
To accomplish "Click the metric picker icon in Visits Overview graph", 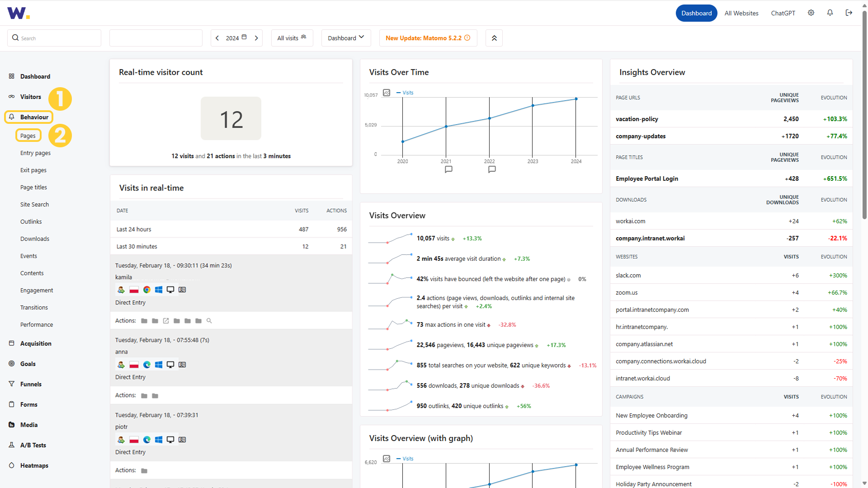I will (387, 459).
